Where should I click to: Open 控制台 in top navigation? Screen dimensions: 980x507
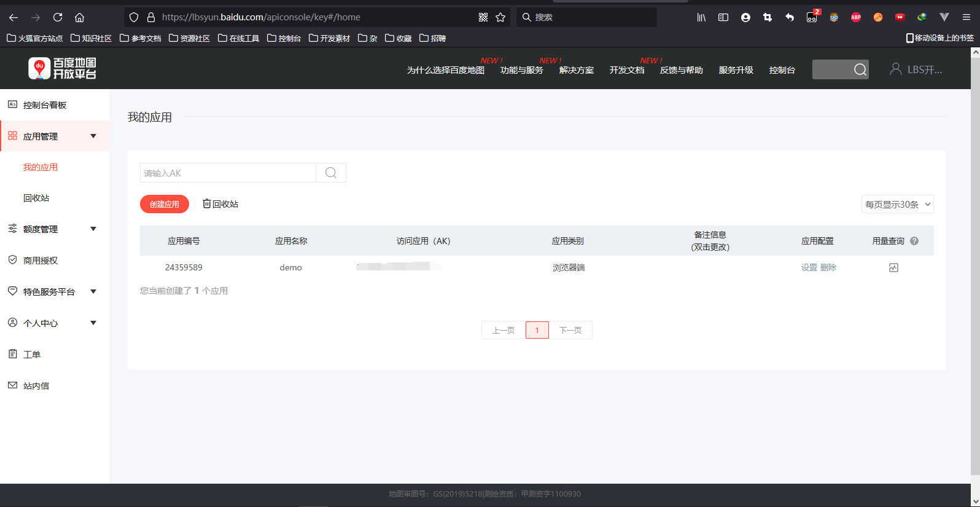(782, 70)
